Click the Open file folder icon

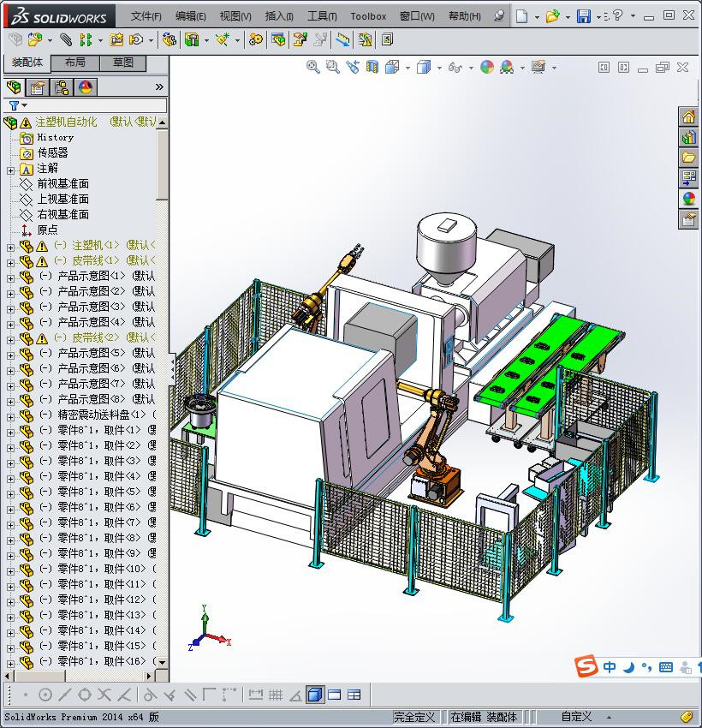(x=552, y=16)
